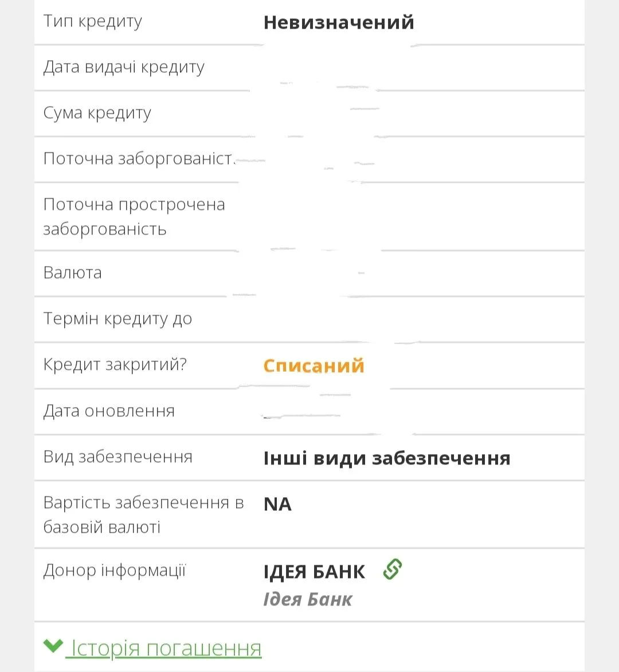Image resolution: width=619 pixels, height=672 pixels.
Task: Click the Тип кредиту row label
Action: click(x=92, y=21)
